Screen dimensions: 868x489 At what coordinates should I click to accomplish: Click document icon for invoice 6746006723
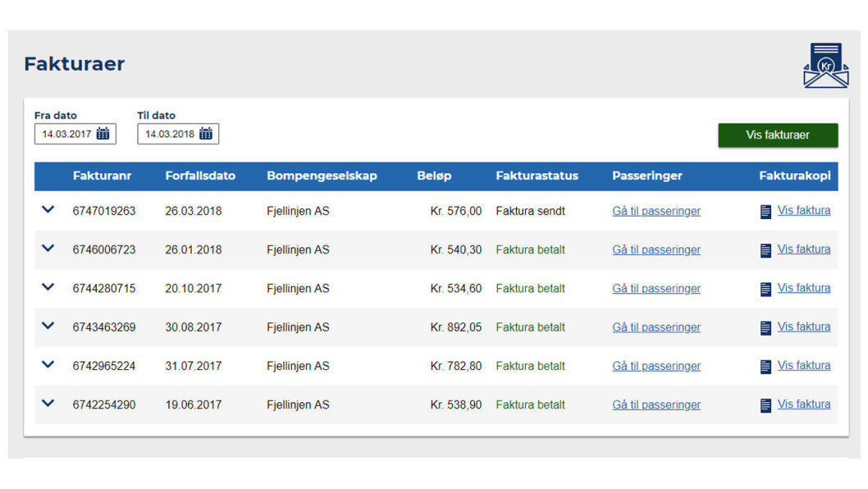(765, 250)
